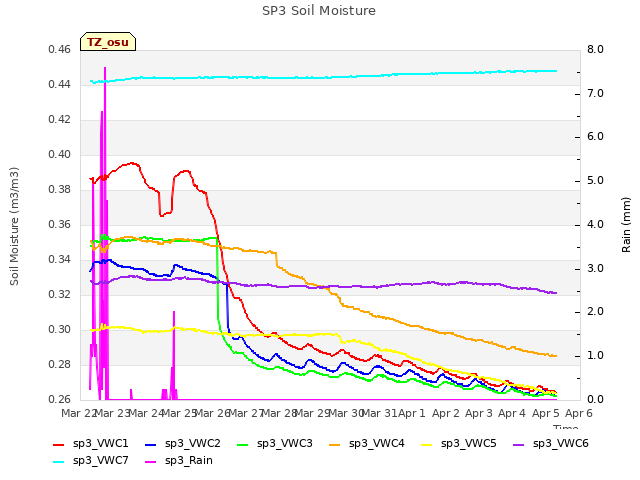Click red swatch beside sp3_VWC1
The width and height of the screenshot is (640, 480).
tap(59, 445)
